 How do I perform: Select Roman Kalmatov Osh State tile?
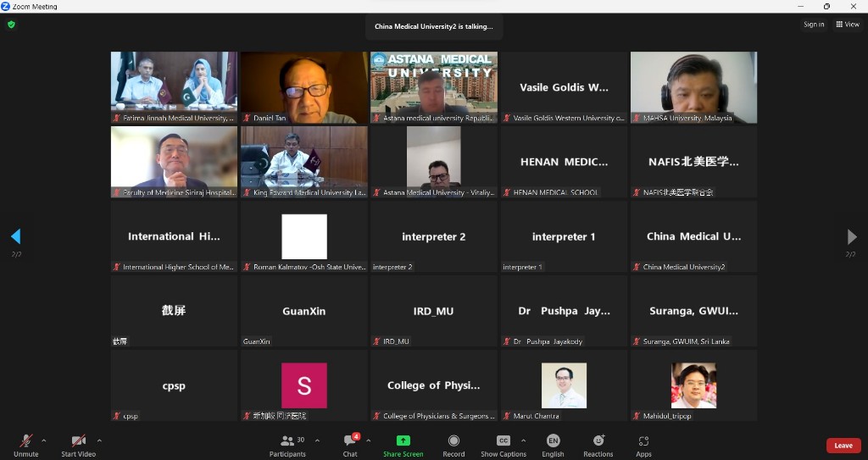point(304,236)
